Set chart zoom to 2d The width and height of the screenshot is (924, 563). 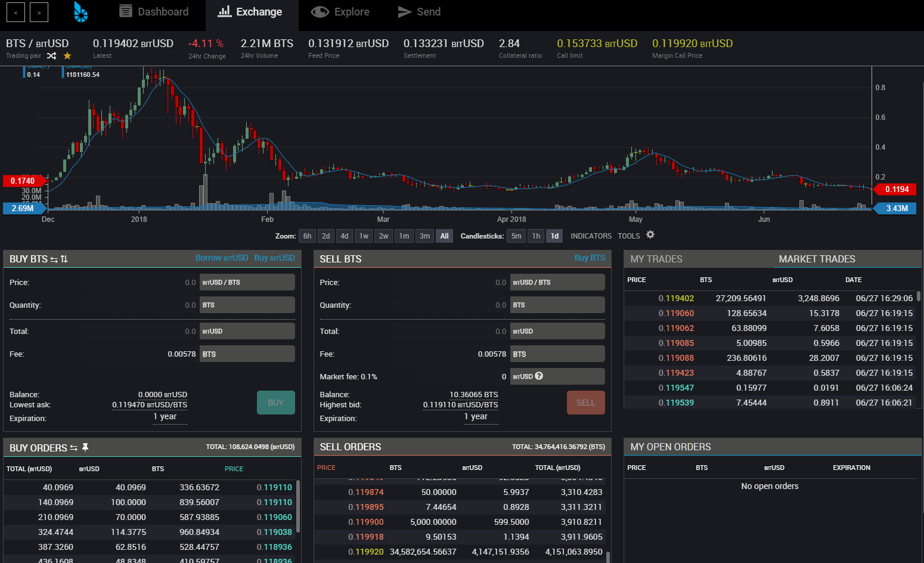click(x=325, y=236)
